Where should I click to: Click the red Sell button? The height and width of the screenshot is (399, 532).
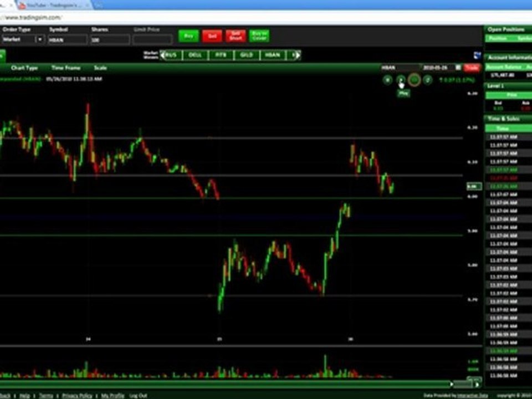(212, 36)
